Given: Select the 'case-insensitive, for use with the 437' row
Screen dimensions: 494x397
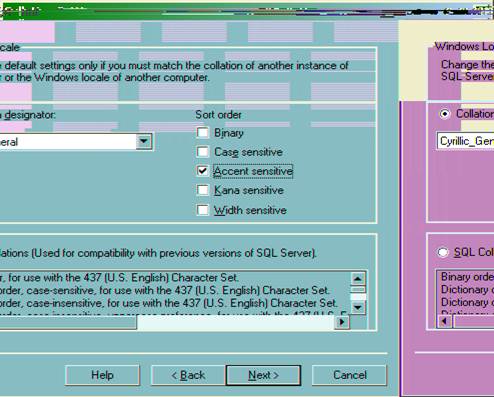Looking at the screenshot, I should [174, 303].
